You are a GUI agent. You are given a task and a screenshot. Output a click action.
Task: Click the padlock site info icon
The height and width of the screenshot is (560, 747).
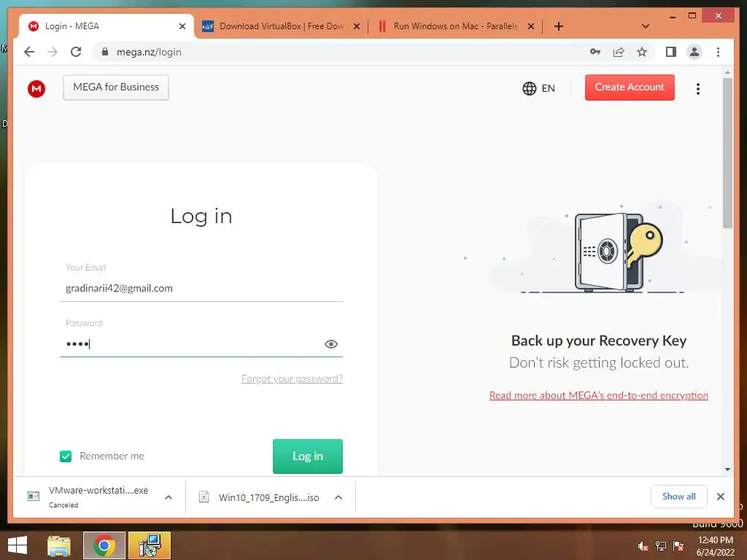(x=105, y=52)
